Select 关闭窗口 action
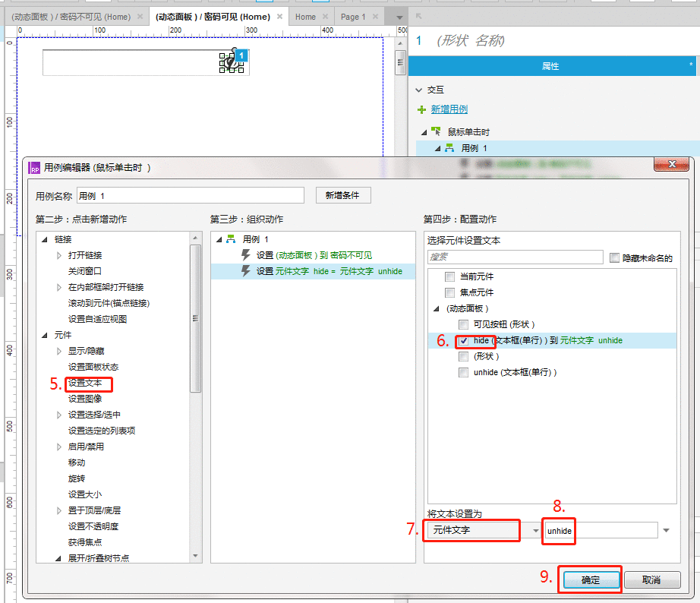700x603 pixels. [85, 272]
